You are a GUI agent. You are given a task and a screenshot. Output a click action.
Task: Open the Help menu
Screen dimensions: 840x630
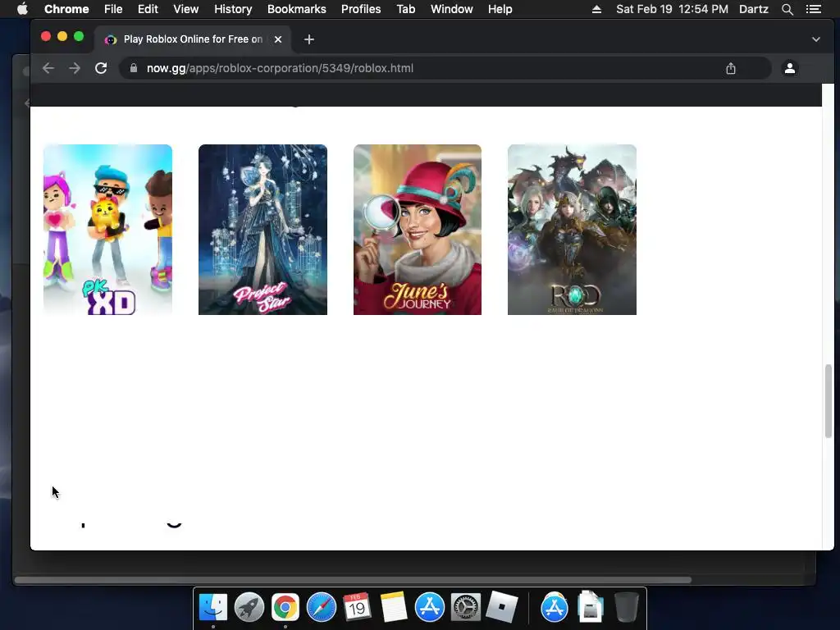pyautogui.click(x=500, y=9)
